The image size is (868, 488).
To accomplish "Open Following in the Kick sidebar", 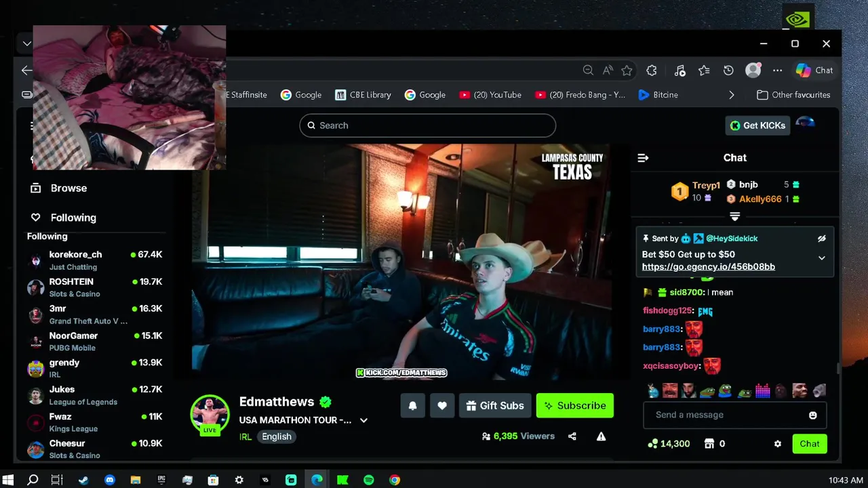I will [x=64, y=218].
